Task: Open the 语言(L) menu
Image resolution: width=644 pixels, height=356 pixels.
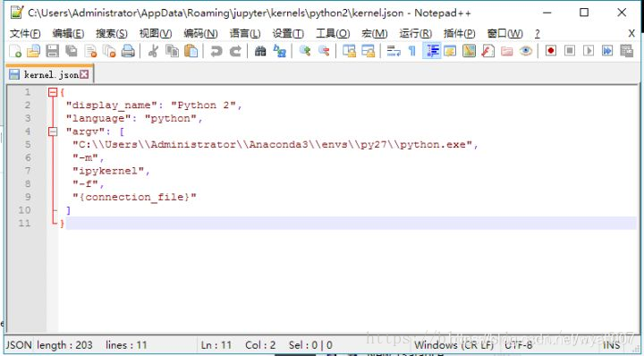Action: click(x=245, y=34)
